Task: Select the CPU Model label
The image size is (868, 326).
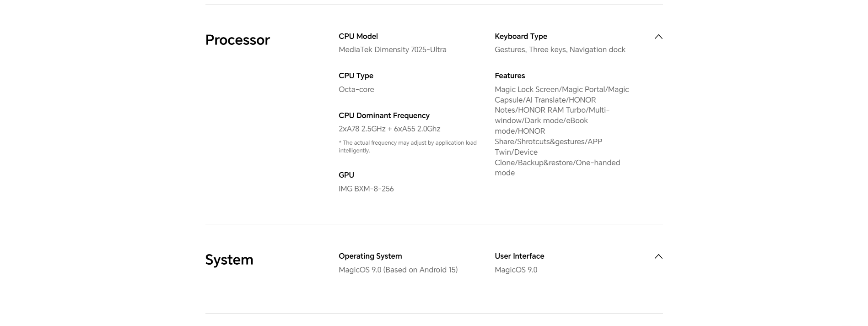Action: click(x=358, y=36)
